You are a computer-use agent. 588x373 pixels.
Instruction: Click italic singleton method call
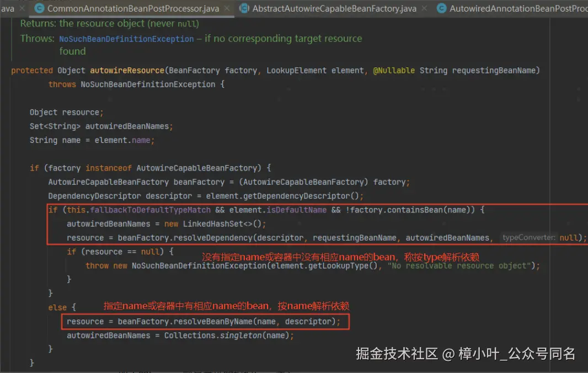tap(240, 335)
